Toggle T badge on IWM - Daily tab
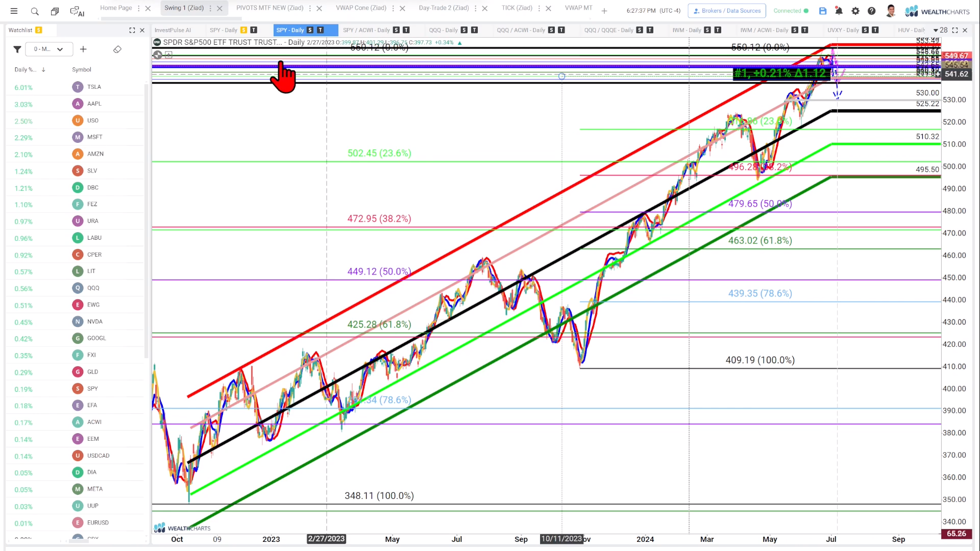This screenshot has height=551, width=980. point(718,30)
